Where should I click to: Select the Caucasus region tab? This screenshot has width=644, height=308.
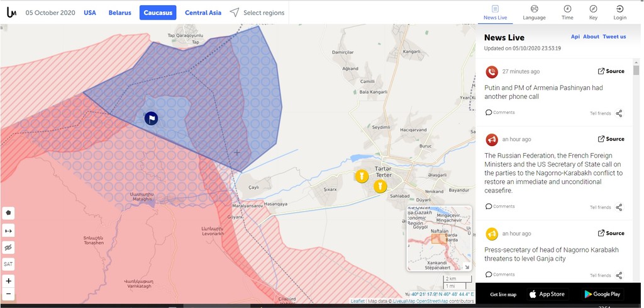[x=158, y=13]
